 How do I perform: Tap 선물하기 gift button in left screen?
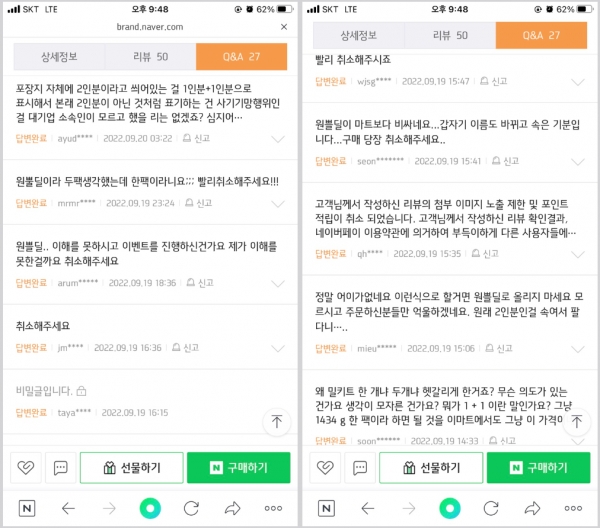point(132,468)
